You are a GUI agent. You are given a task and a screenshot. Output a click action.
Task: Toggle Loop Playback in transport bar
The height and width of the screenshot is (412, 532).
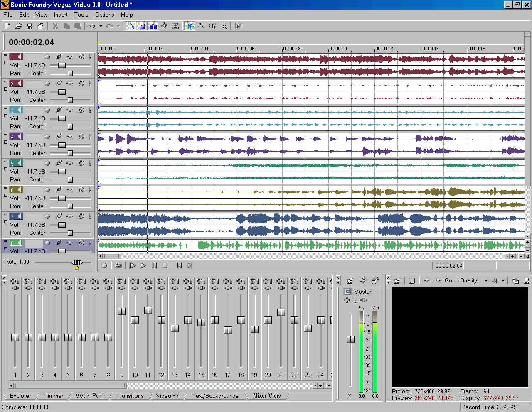(118, 266)
